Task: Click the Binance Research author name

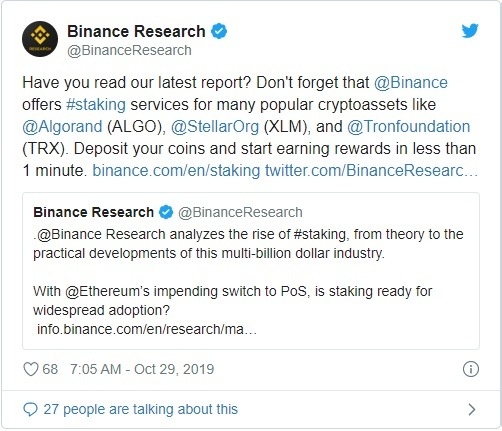Action: pyautogui.click(x=136, y=31)
